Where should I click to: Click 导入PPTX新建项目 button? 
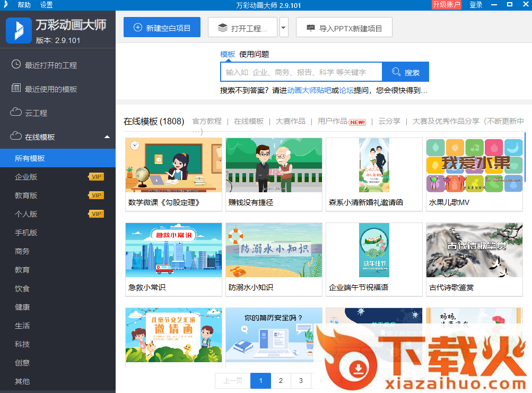[x=344, y=28]
